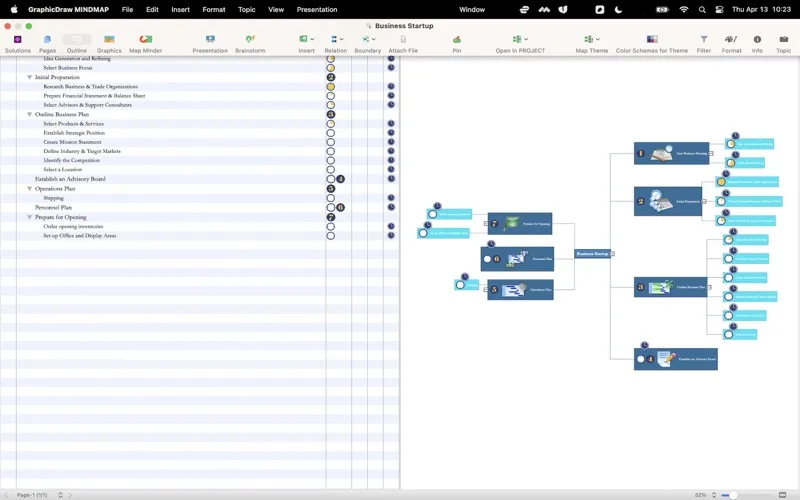Image resolution: width=800 pixels, height=500 pixels.
Task: Collapse Operations Plan outline group
Action: [x=30, y=189]
